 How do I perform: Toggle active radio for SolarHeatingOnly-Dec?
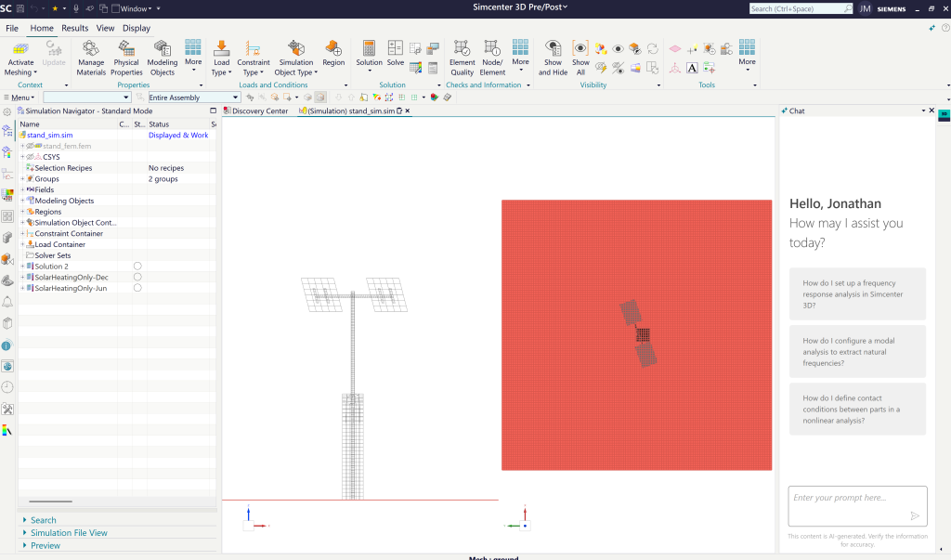[x=137, y=278]
